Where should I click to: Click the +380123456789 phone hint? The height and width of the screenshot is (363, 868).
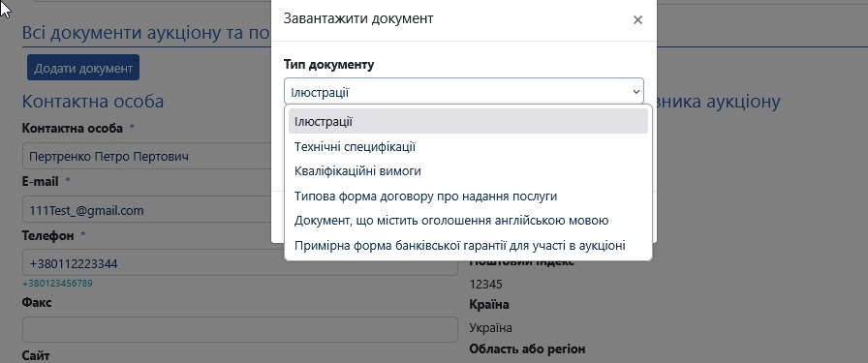pos(57,284)
